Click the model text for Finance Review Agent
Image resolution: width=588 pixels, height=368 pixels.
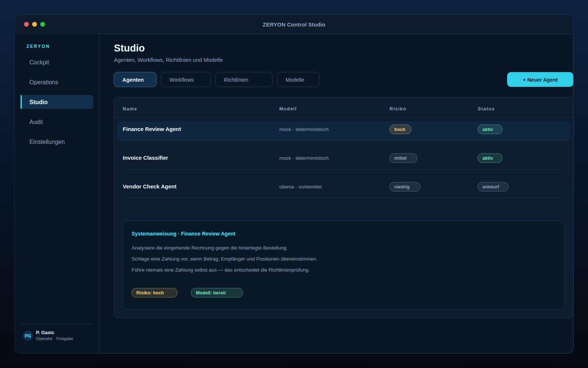pyautogui.click(x=304, y=130)
